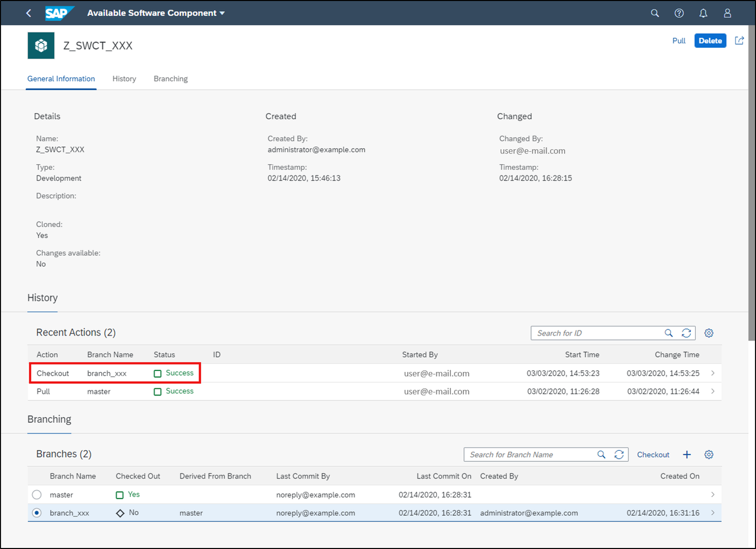Select the branch_xxx radio button

point(37,513)
